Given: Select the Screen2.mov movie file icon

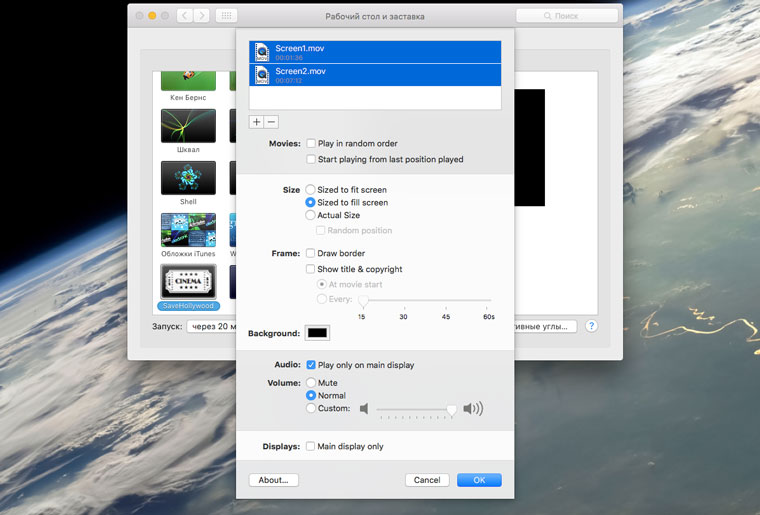Looking at the screenshot, I should click(262, 75).
